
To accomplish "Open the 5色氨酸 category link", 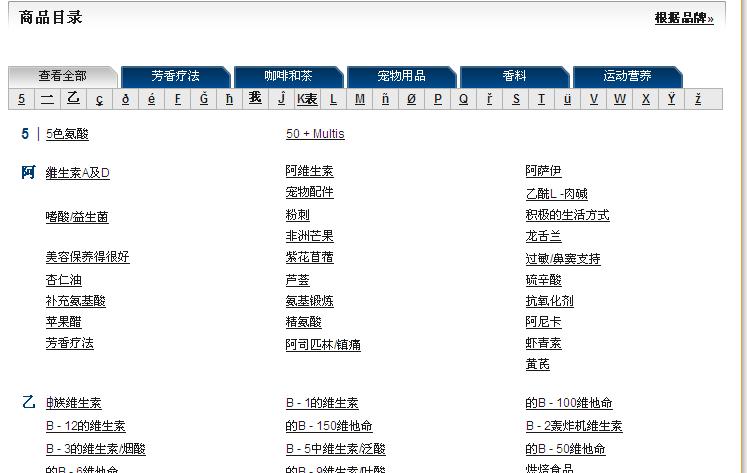I will (67, 134).
